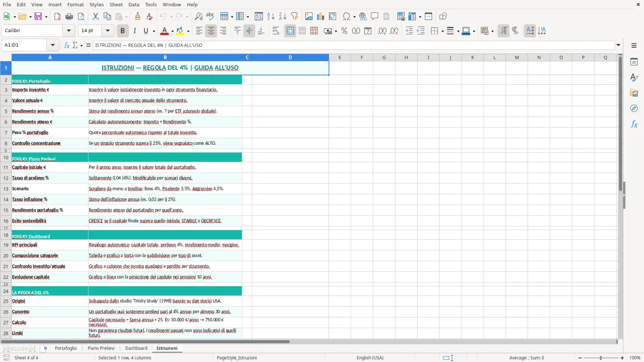
Task: Select row header 13
Action: (6, 189)
